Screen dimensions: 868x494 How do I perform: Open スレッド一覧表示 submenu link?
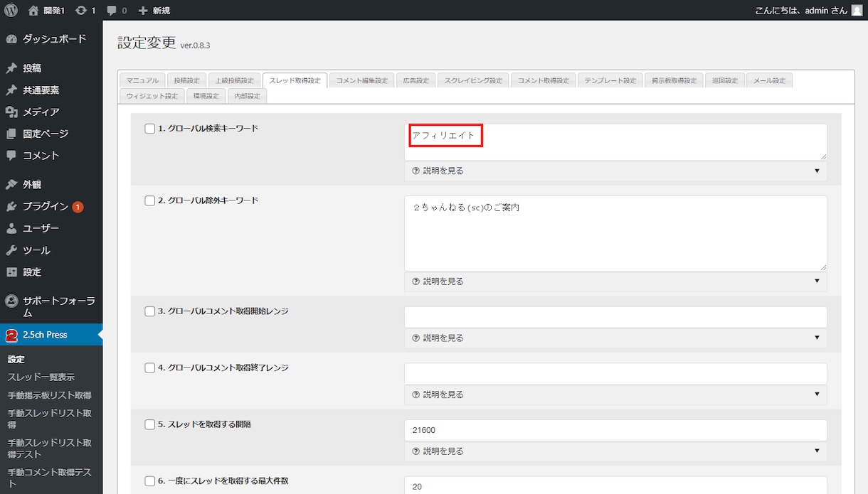pyautogui.click(x=41, y=377)
